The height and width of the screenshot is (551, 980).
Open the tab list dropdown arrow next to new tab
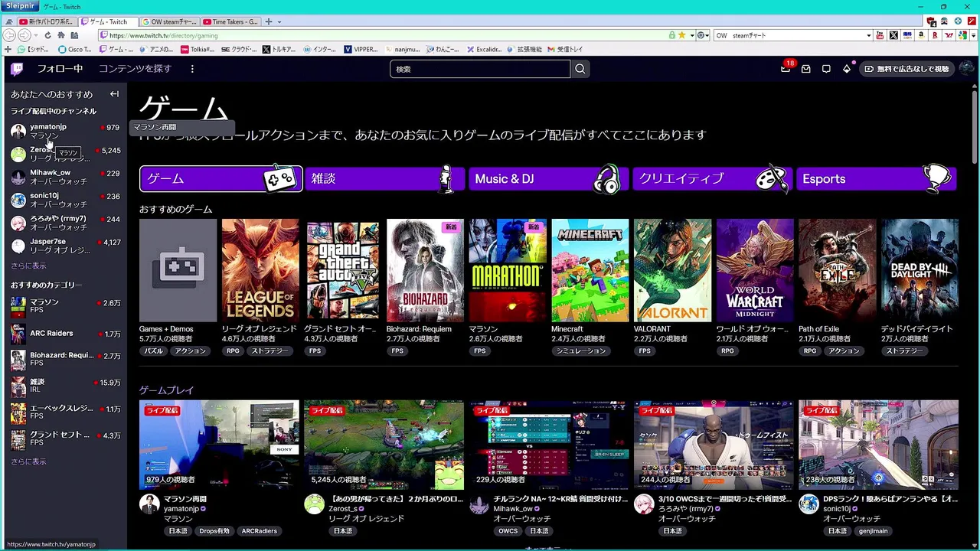(279, 21)
